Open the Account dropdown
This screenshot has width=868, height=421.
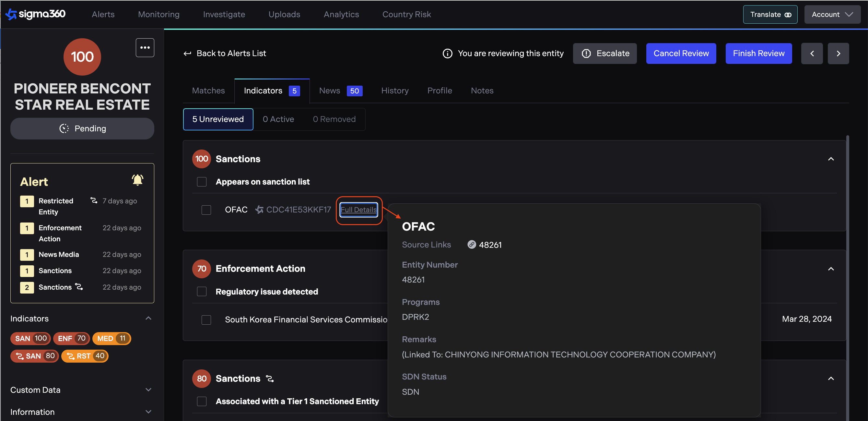point(832,15)
